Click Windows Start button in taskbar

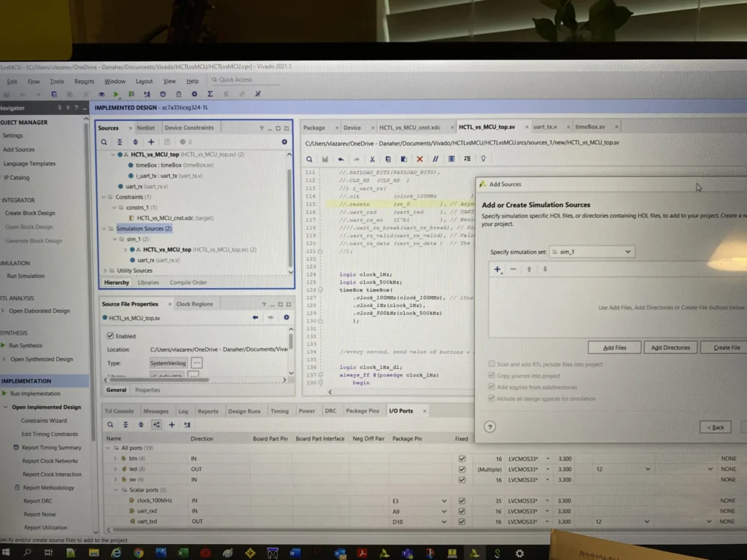[x=6, y=553]
